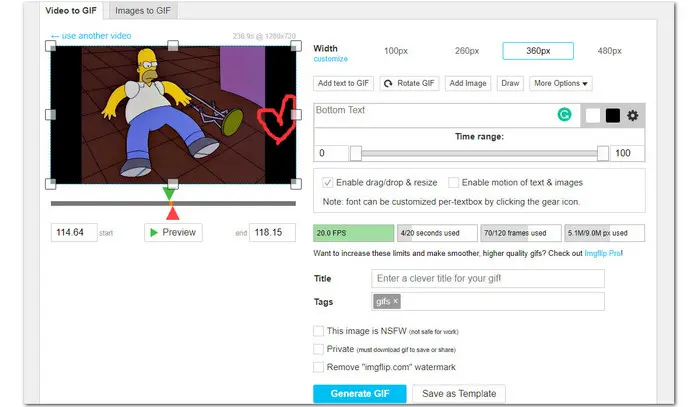The width and height of the screenshot is (700, 407).
Task: Click the top-right crop handle
Action: (x=296, y=46)
